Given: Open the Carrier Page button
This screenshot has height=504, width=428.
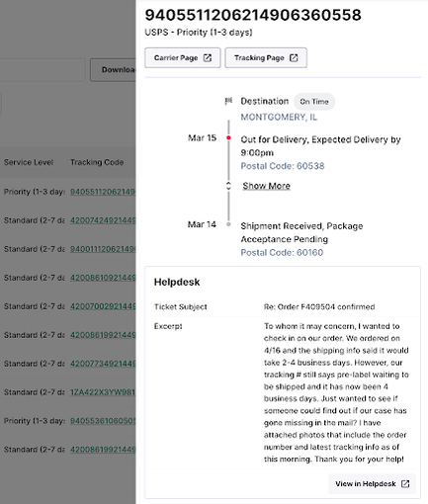Looking at the screenshot, I should [x=183, y=58].
